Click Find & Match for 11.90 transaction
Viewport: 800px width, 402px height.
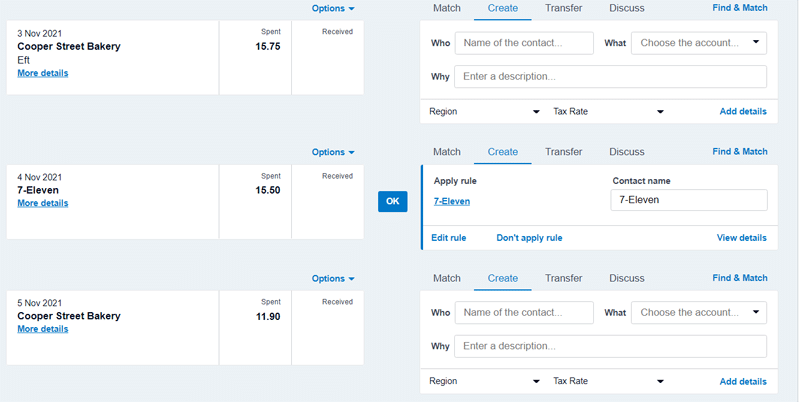pyautogui.click(x=740, y=278)
